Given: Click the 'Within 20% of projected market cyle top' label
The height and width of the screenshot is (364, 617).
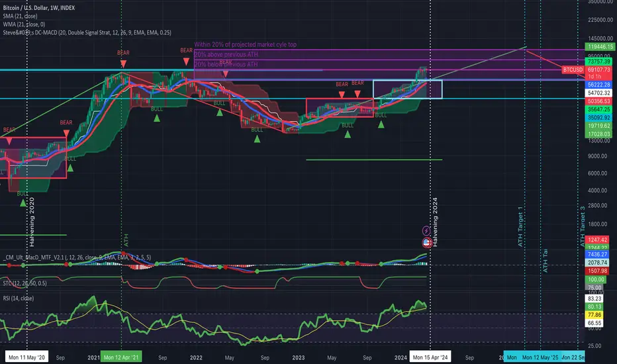Looking at the screenshot, I should point(246,44).
